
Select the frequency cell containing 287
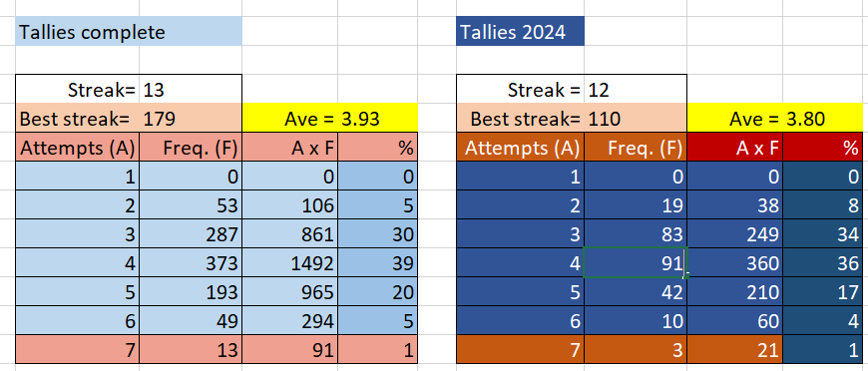tap(191, 234)
